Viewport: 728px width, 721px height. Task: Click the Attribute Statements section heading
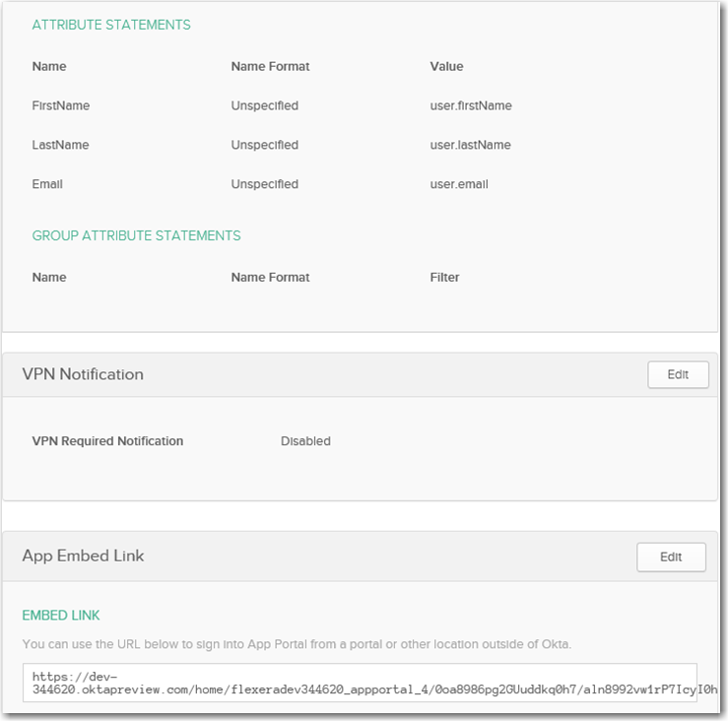(111, 25)
